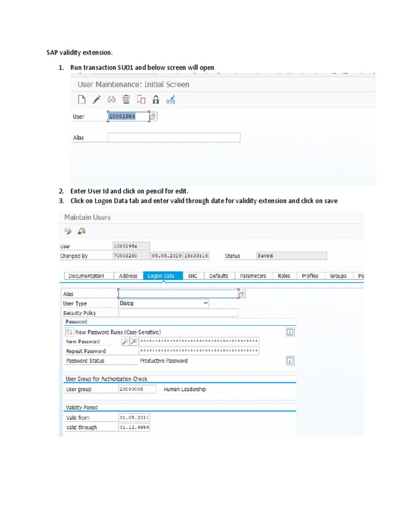This screenshot has width=399, height=532.
Task: Open the search help beside the Logon Data Alias field
Action: pyautogui.click(x=242, y=294)
